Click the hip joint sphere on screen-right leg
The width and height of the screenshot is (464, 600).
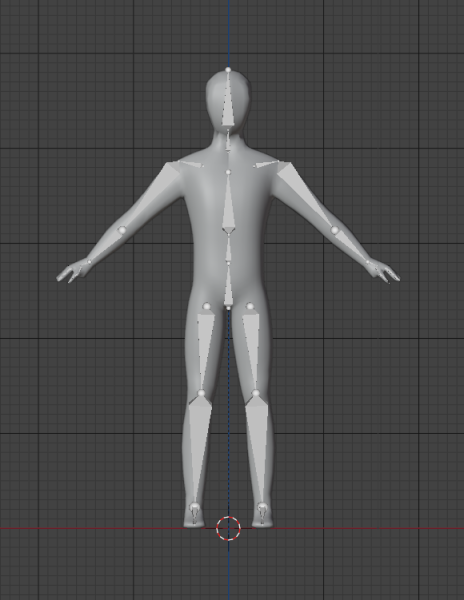point(250,306)
